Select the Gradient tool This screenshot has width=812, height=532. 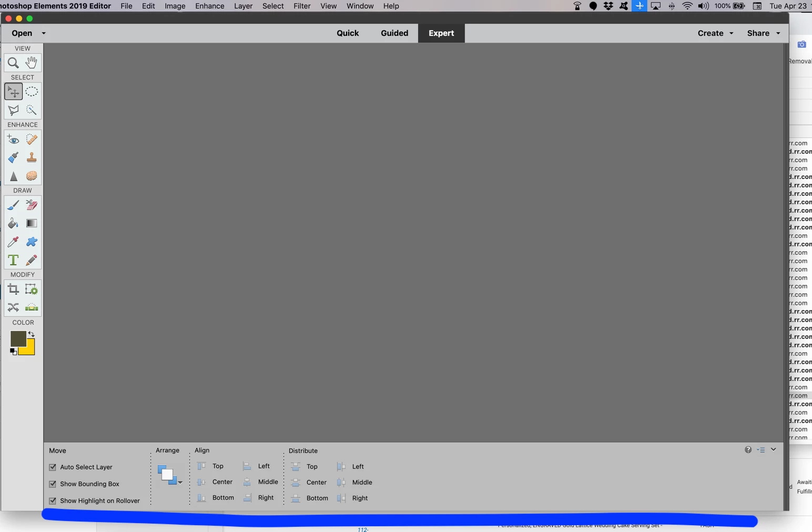tap(32, 224)
